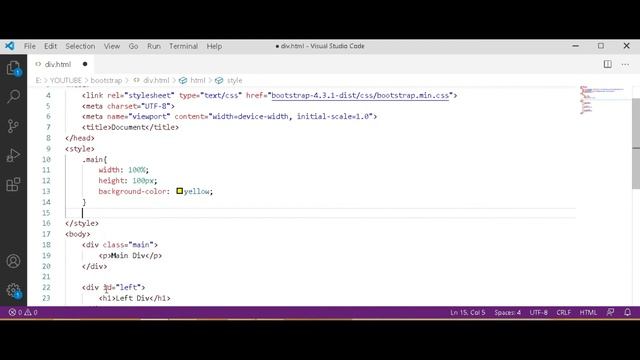The width and height of the screenshot is (640, 360).
Task: Follow the bootstrap.min.css href link
Action: (360, 96)
